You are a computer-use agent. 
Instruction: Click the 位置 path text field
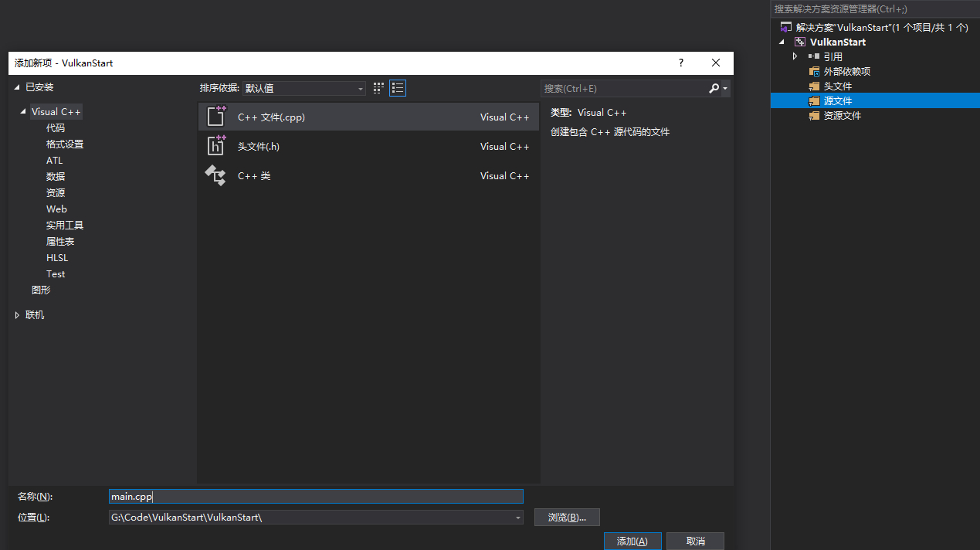coord(310,518)
